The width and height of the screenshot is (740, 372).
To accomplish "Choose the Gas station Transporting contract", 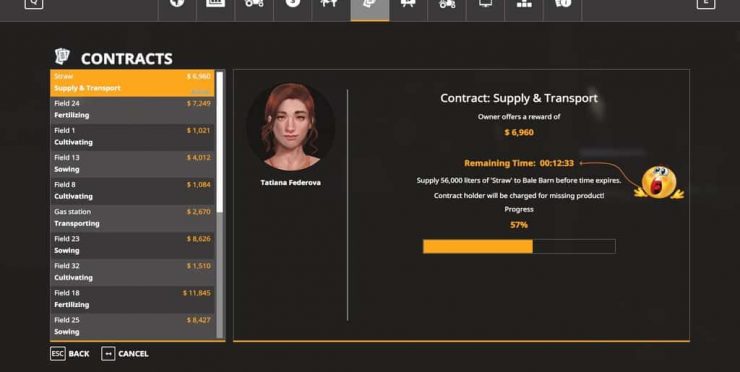I will click(x=132, y=219).
